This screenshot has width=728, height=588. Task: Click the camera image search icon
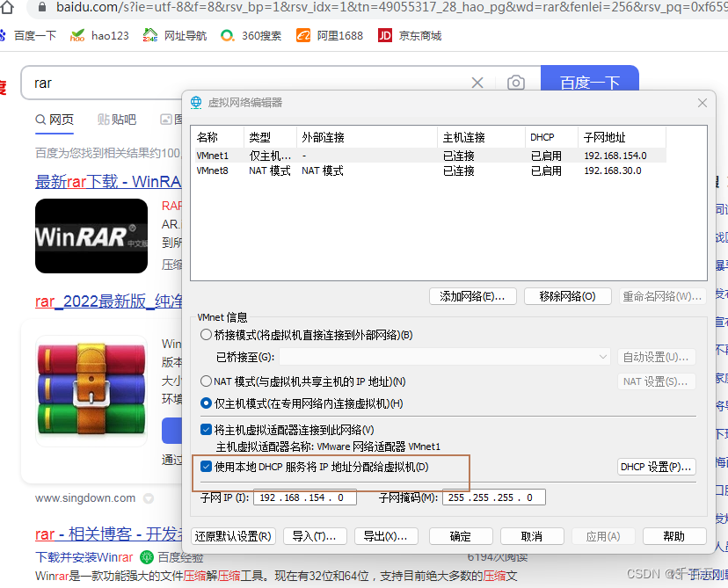tap(516, 83)
